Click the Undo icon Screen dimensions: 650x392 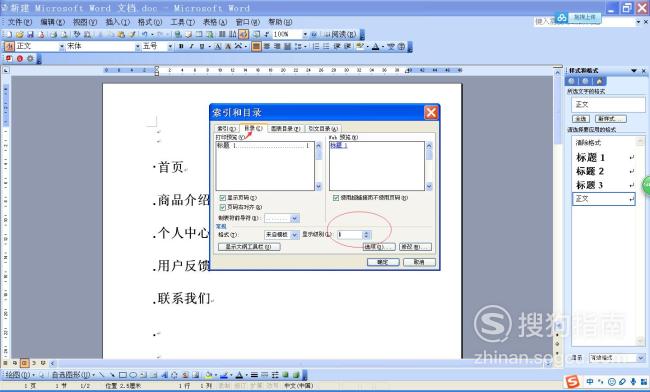coord(145,34)
